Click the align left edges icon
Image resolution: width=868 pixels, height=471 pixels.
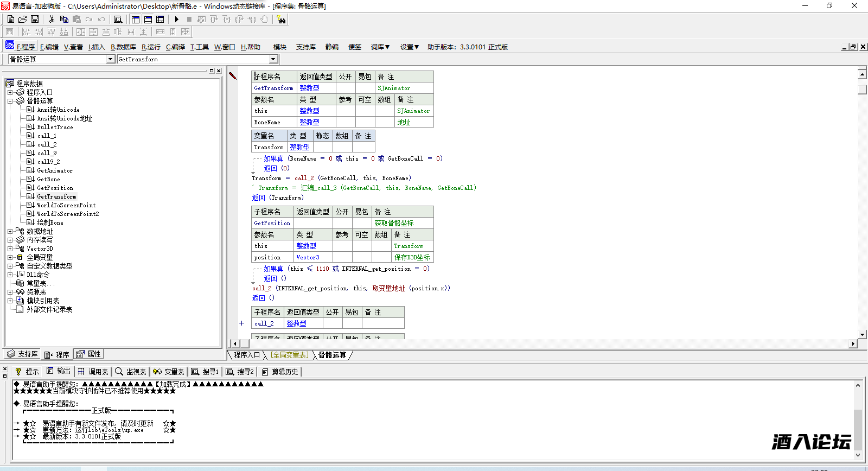coord(26,32)
